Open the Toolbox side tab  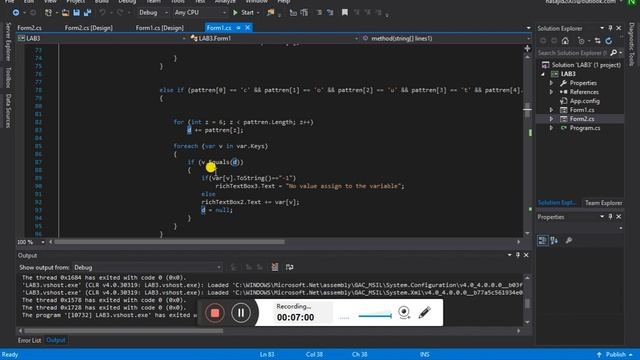click(x=8, y=77)
